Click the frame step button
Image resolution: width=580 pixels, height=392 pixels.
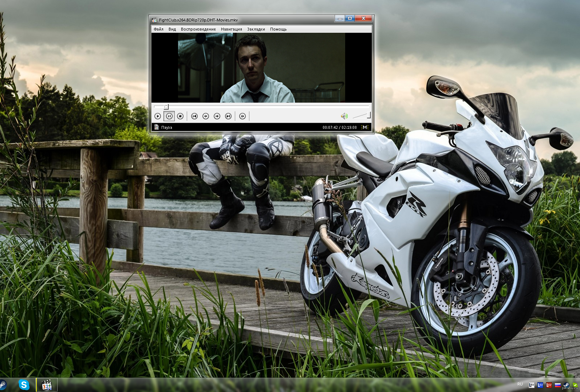click(x=242, y=116)
